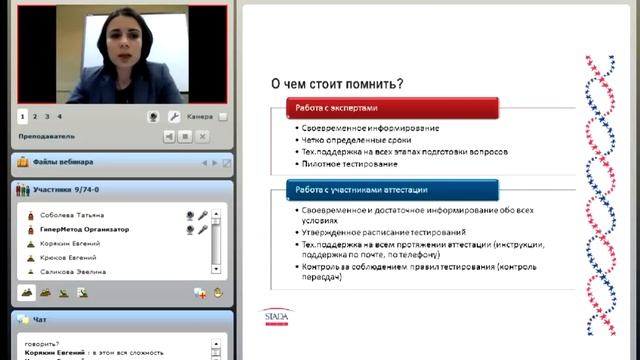Select second participant filter icon
The image size is (640, 360).
pos(45,293)
